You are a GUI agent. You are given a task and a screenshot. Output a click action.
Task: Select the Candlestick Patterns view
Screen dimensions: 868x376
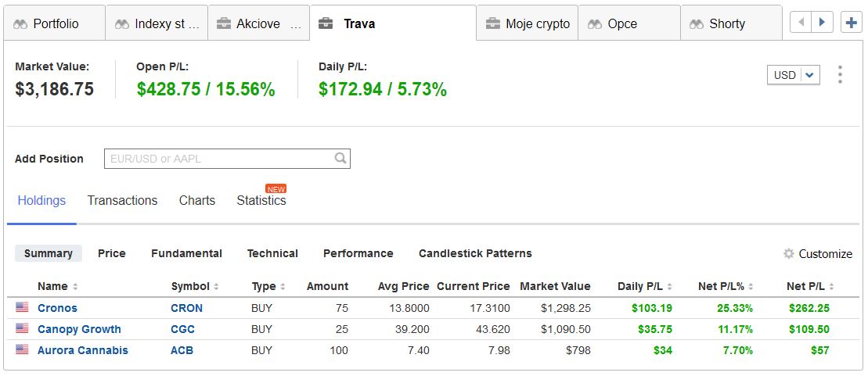pyautogui.click(x=475, y=253)
